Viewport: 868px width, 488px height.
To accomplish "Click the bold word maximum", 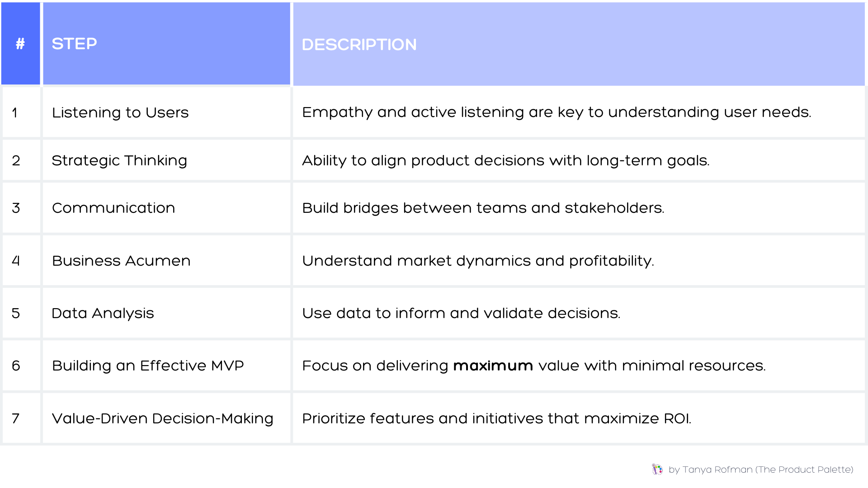I will click(x=493, y=366).
